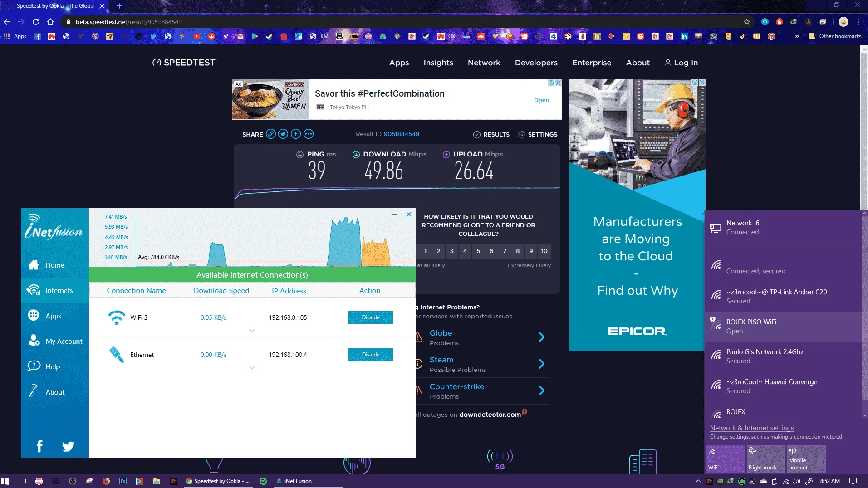Screen dimensions: 868x488
Task: Click iNet Fusion Facebook icon
Action: 39,447
